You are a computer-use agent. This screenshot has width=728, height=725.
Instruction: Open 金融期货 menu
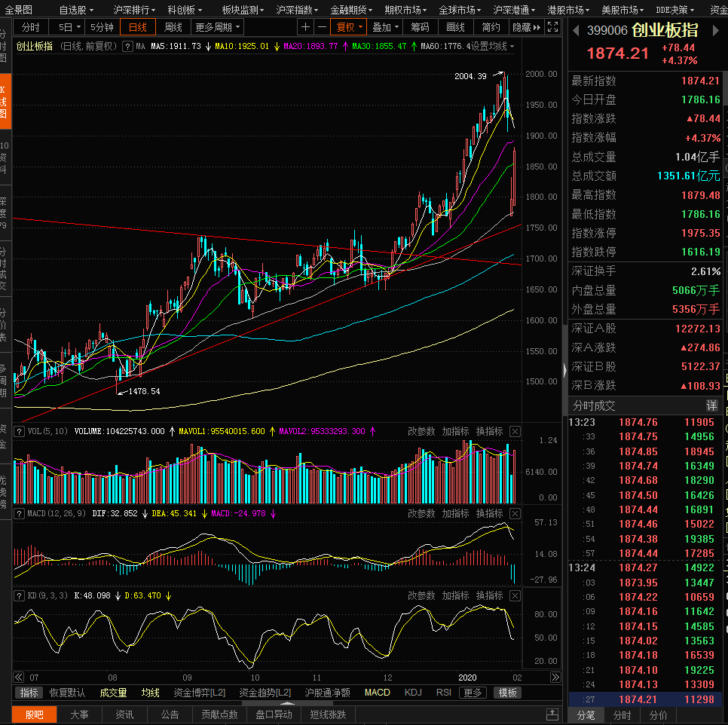click(351, 10)
